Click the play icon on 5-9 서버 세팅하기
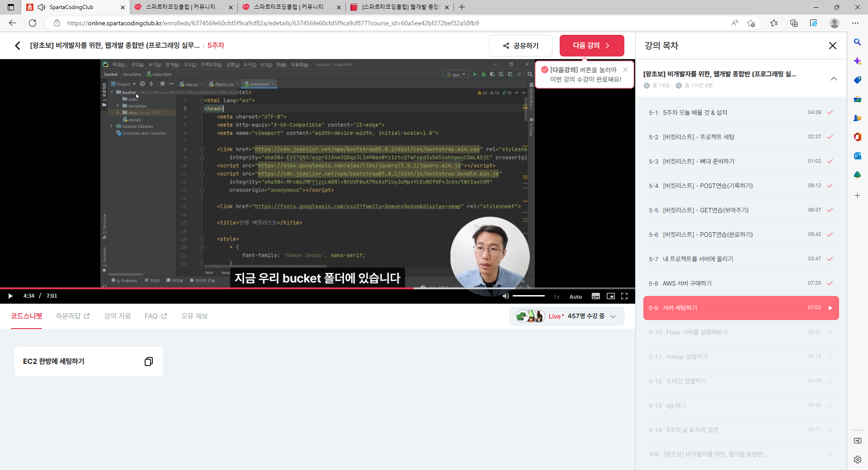 tap(830, 308)
